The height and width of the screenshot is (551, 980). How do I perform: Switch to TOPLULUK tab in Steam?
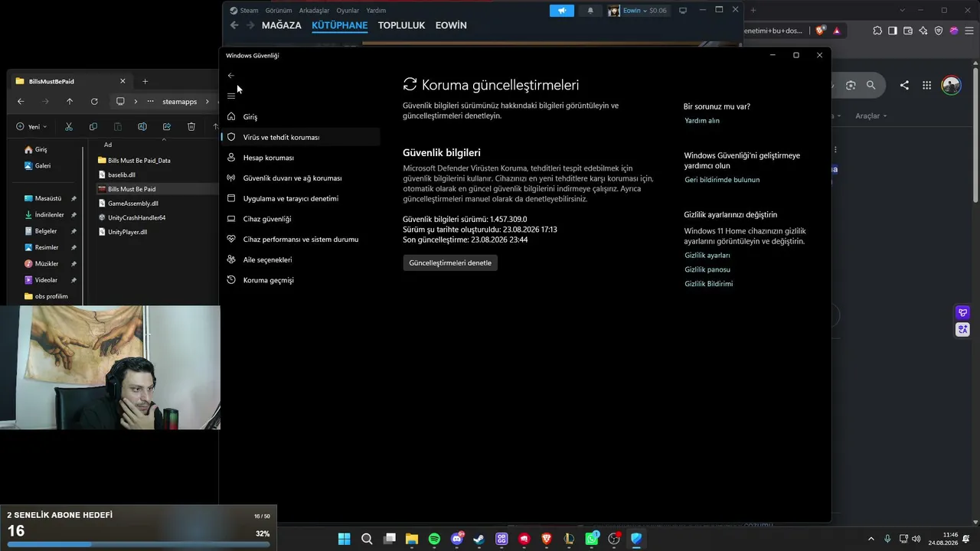[x=401, y=25]
